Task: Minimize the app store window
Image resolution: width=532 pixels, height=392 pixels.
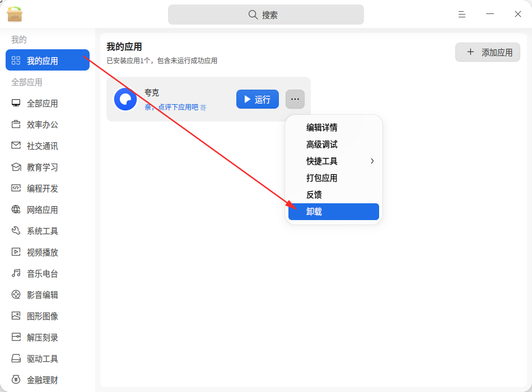Action: (490, 14)
